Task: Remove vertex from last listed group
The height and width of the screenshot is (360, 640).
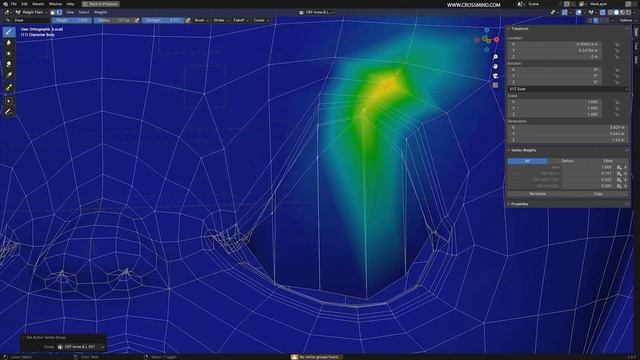Action: tap(625, 186)
